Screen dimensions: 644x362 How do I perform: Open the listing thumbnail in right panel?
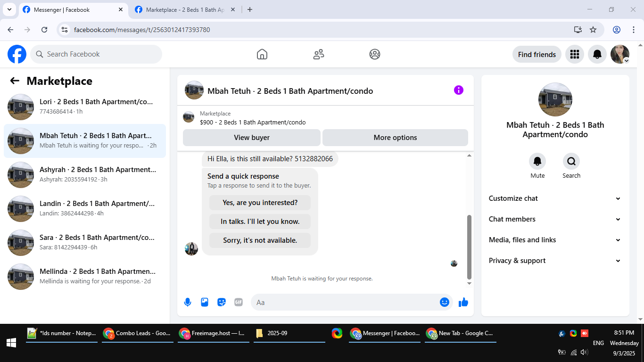pos(555,99)
